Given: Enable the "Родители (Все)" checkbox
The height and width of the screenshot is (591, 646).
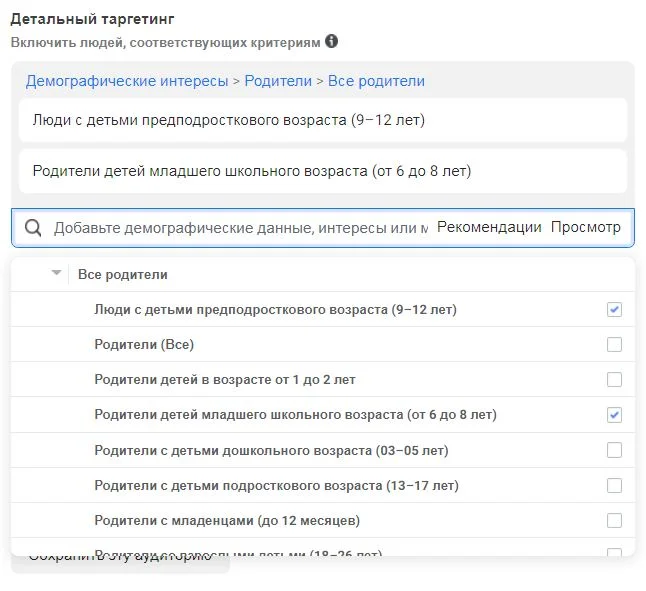Looking at the screenshot, I should point(614,345).
